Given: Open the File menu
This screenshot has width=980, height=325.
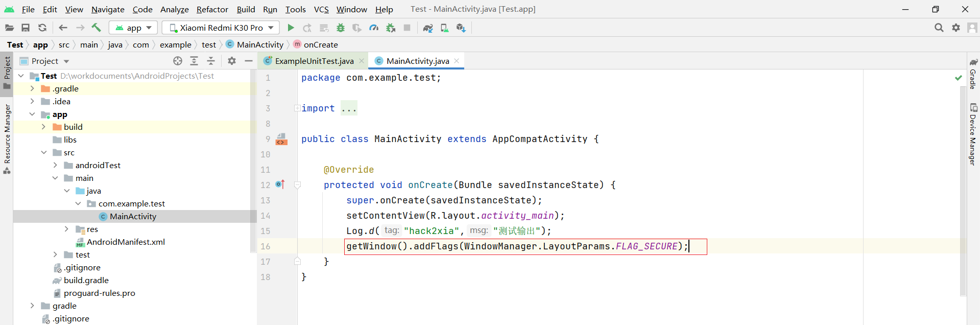Looking at the screenshot, I should pyautogui.click(x=28, y=9).
